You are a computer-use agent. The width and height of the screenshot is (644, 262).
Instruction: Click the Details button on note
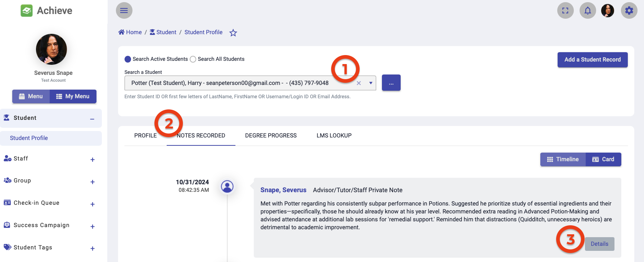600,244
